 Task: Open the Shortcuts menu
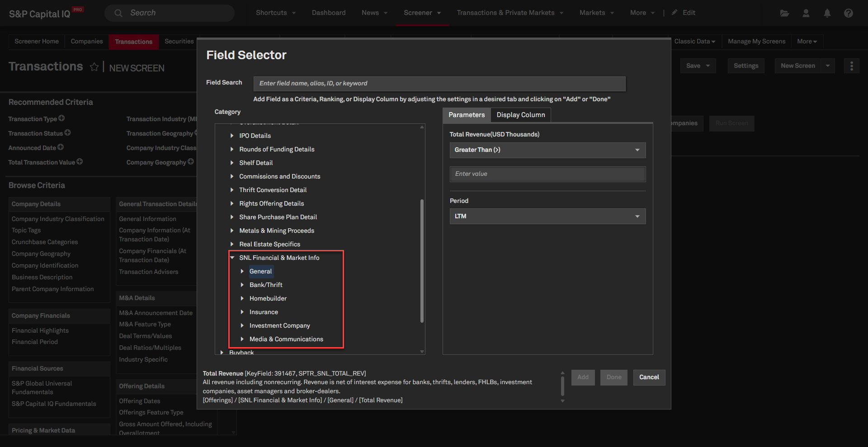point(276,13)
